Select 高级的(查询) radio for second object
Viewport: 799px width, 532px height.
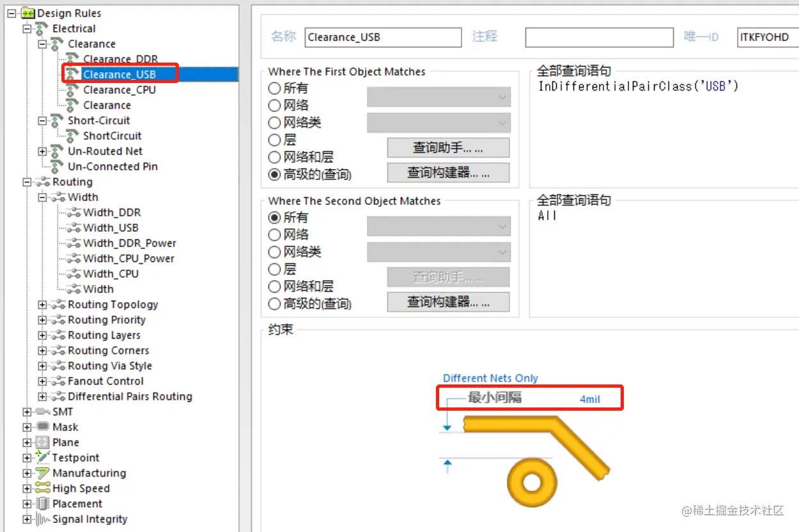click(274, 304)
